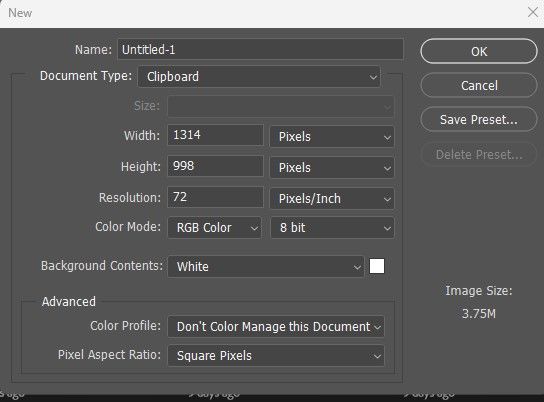
Task: Click the Height field showing 998
Action: [215, 166]
